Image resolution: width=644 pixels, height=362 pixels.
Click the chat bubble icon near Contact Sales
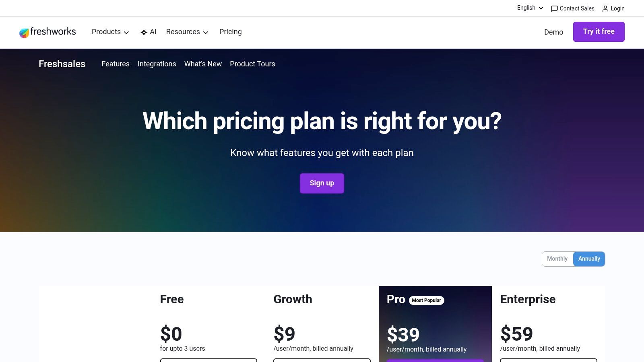pyautogui.click(x=554, y=8)
